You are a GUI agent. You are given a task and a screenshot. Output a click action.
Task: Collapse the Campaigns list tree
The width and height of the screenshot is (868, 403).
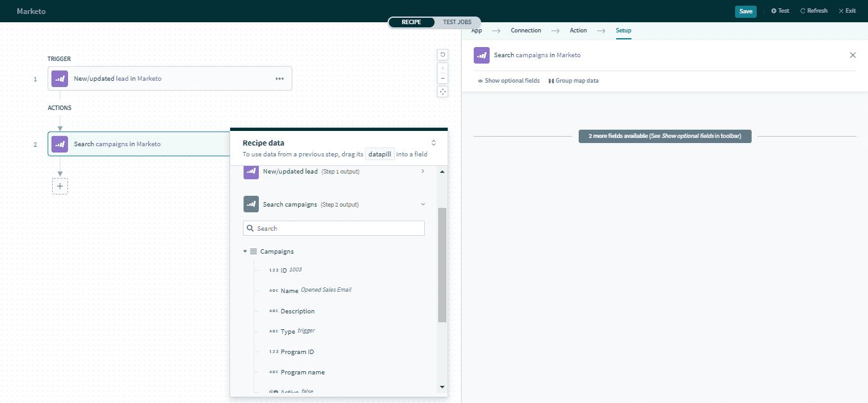245,252
